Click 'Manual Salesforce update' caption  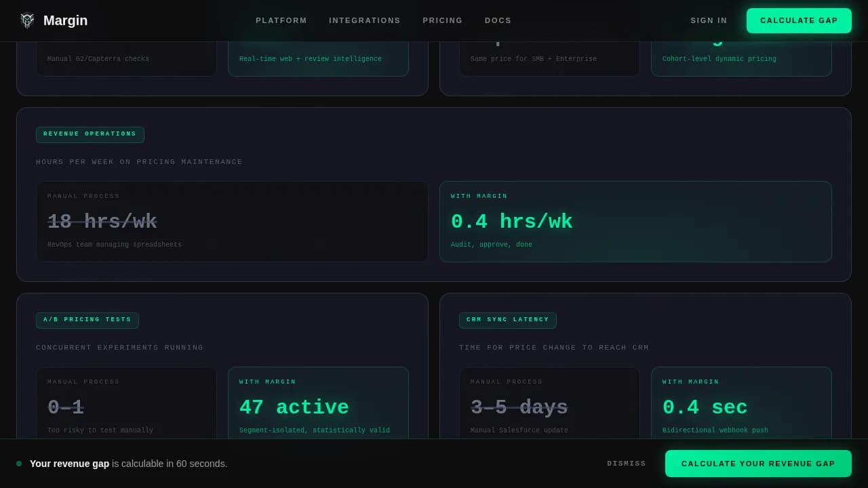pyautogui.click(x=519, y=430)
